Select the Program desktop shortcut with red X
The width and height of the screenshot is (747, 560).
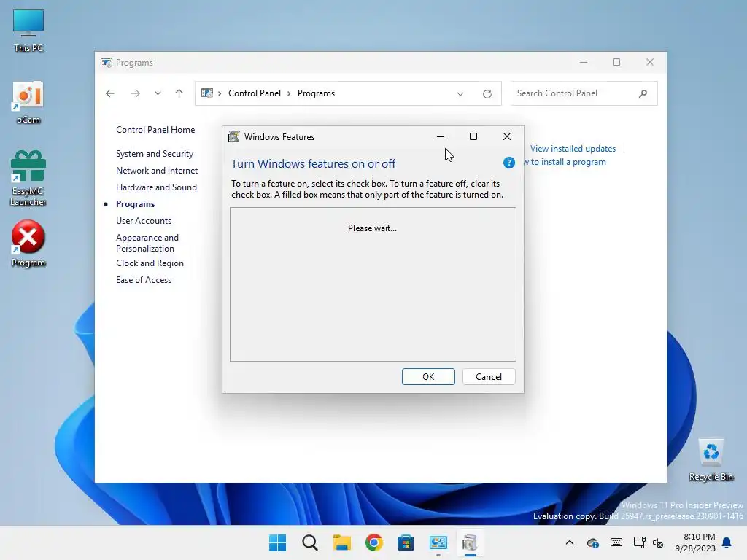[x=28, y=244]
